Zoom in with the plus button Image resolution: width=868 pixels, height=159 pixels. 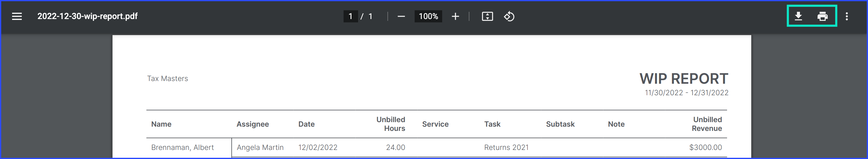(x=455, y=16)
